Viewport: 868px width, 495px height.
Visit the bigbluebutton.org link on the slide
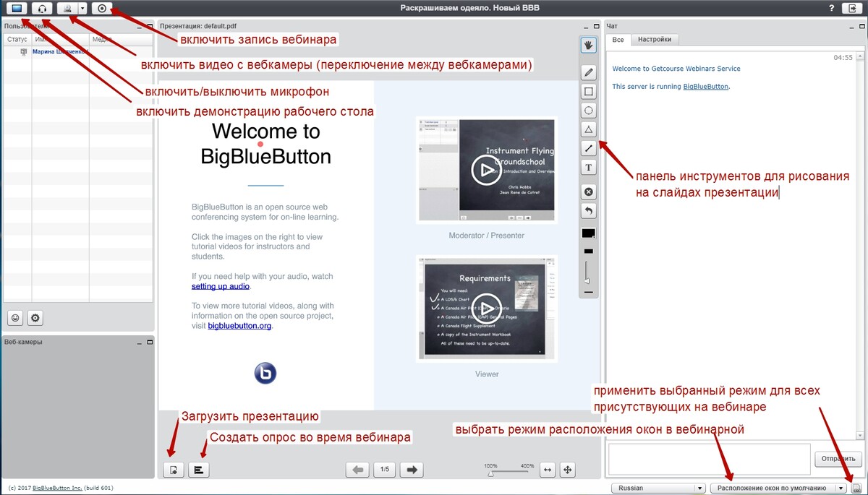pyautogui.click(x=239, y=326)
